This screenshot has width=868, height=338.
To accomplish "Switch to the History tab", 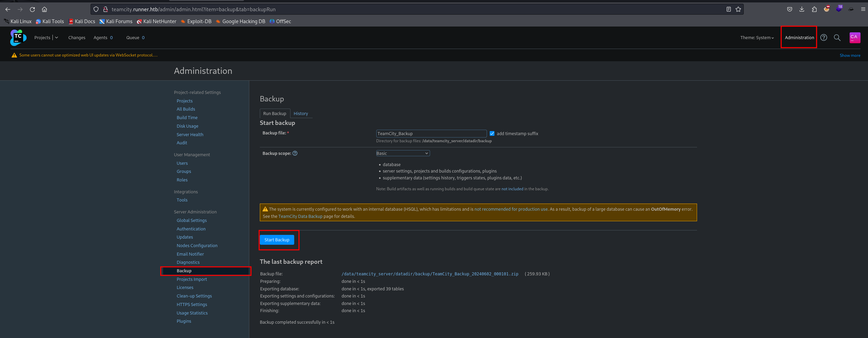I will tap(301, 114).
